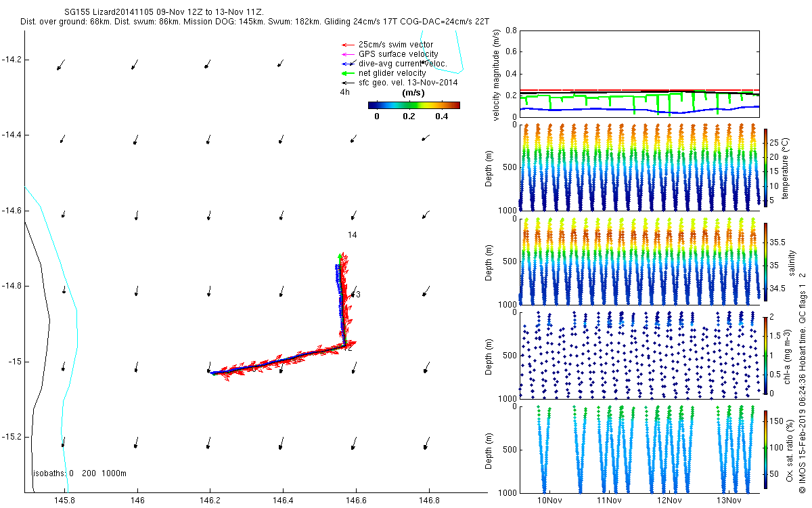Click the '(m/s)' label above the map colorbar

click(413, 93)
